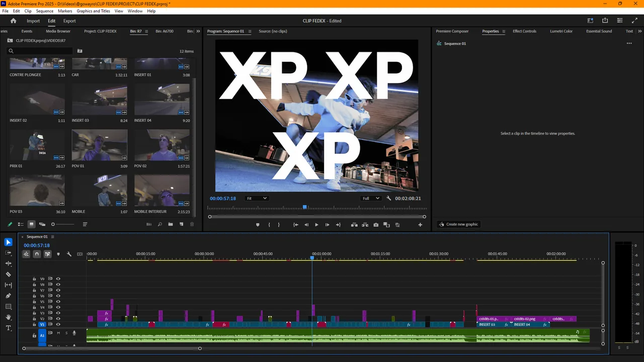This screenshot has width=644, height=362.
Task: Click the Find magnifier in bin
Action: 160,224
